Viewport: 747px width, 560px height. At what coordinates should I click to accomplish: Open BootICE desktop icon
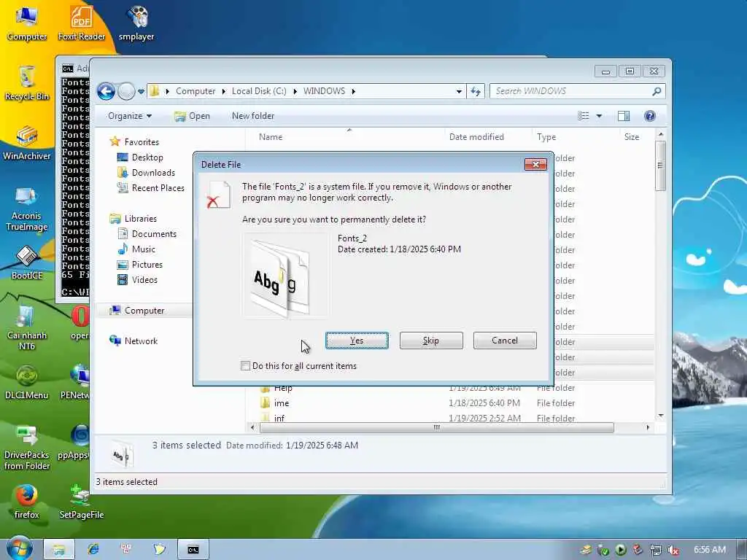pyautogui.click(x=27, y=262)
